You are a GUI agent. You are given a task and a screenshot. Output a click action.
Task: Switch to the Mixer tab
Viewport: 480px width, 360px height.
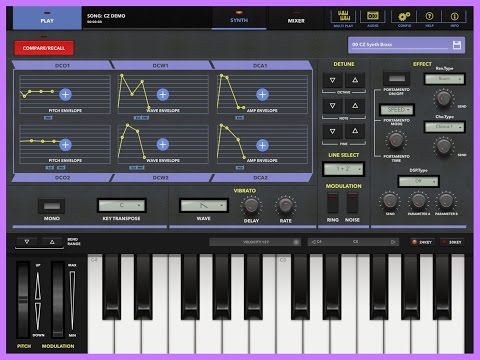pos(296,18)
